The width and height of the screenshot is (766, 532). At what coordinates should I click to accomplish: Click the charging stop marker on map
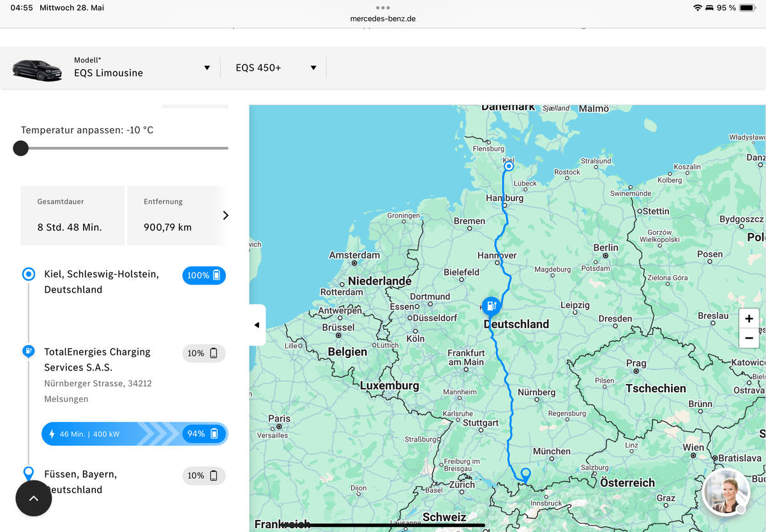point(491,306)
